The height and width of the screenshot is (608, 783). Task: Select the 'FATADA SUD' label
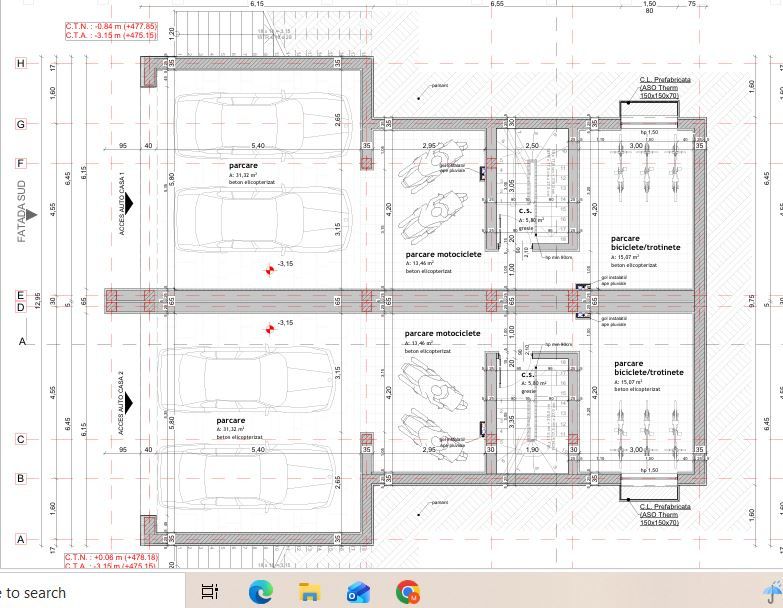pos(21,211)
